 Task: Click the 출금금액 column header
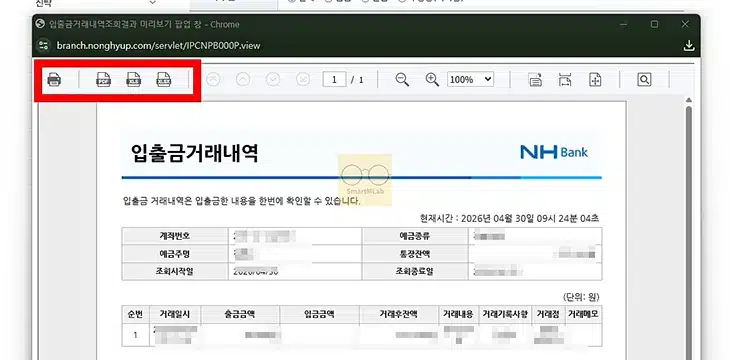tap(240, 314)
